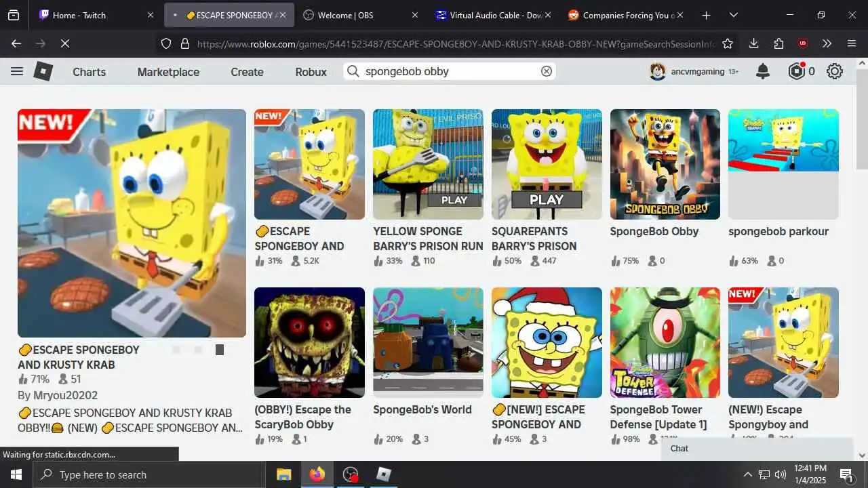Click the Windows taskbar search box
The height and width of the screenshot is (488, 868).
click(x=149, y=474)
